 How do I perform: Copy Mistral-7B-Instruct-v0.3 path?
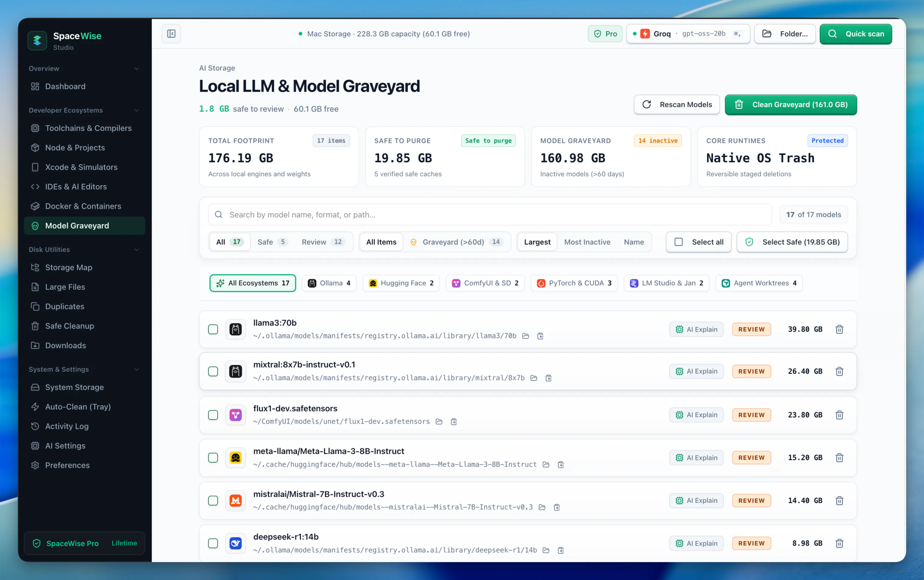point(557,507)
